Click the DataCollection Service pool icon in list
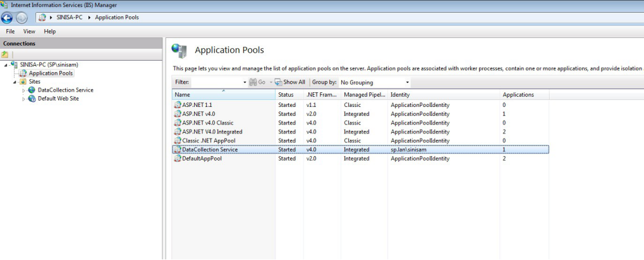644x260 pixels. click(x=178, y=150)
